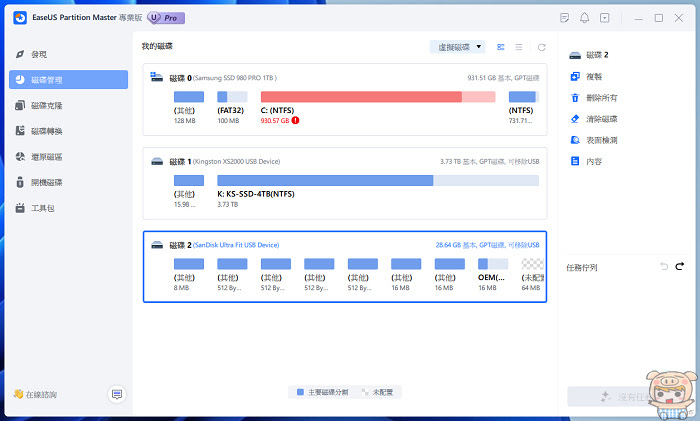The image size is (700, 421).
Task: Click 複製 (copy) disk action
Action: (x=587, y=77)
